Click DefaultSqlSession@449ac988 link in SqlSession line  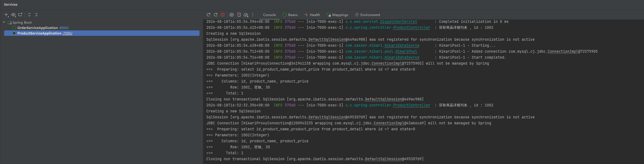pos(337,39)
